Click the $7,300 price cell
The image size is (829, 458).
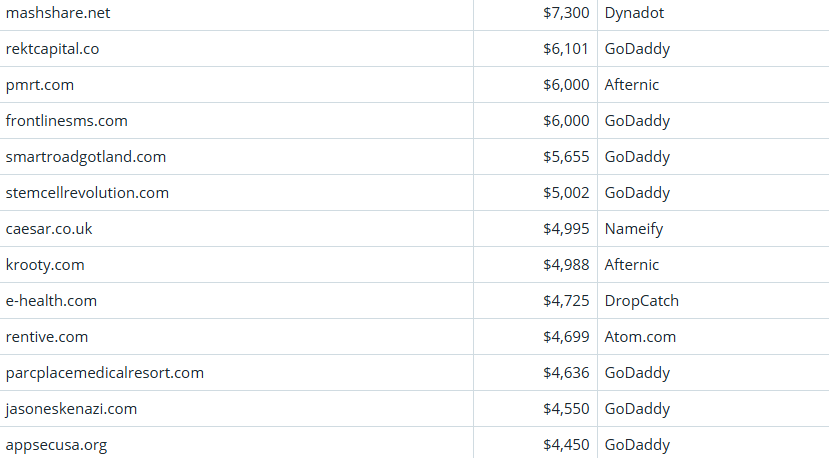[566, 13]
